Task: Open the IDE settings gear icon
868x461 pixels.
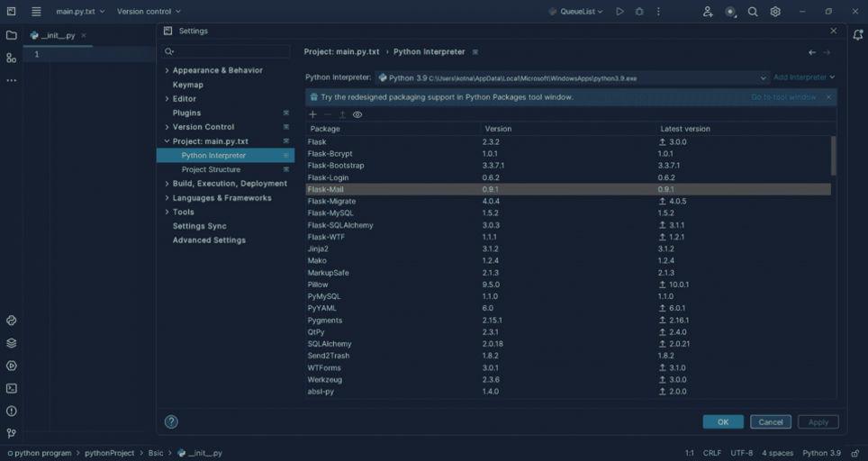Action: click(775, 11)
